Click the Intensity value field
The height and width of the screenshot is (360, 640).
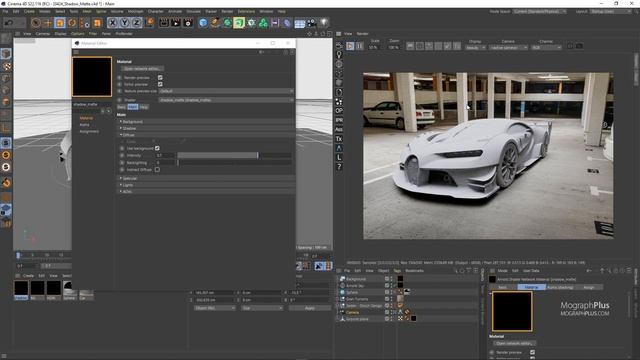pos(165,155)
